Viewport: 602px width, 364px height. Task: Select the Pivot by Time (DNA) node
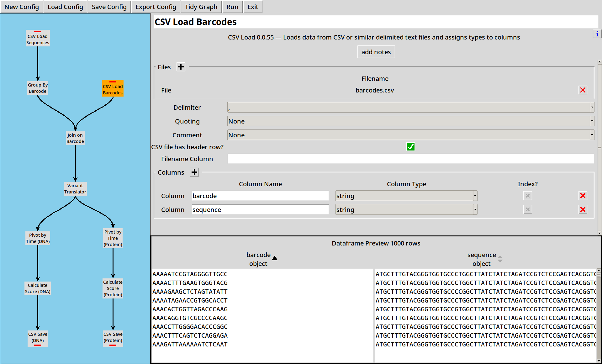pyautogui.click(x=38, y=238)
